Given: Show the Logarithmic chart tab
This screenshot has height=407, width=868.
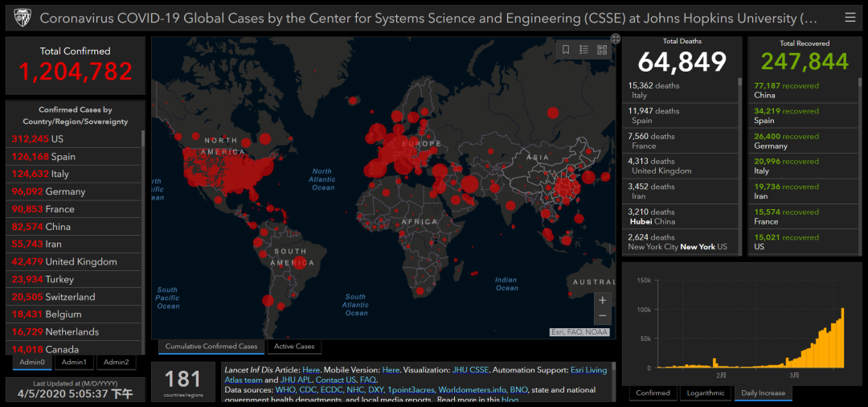Looking at the screenshot, I should 705,393.
